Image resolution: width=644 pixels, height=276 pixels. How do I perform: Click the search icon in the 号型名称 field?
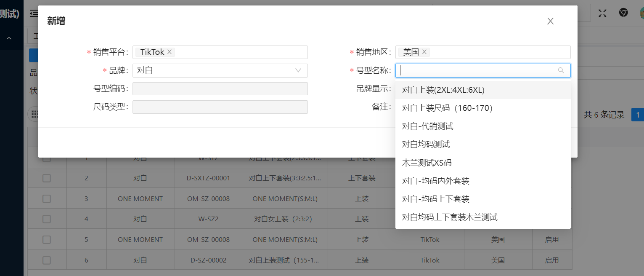(x=561, y=70)
